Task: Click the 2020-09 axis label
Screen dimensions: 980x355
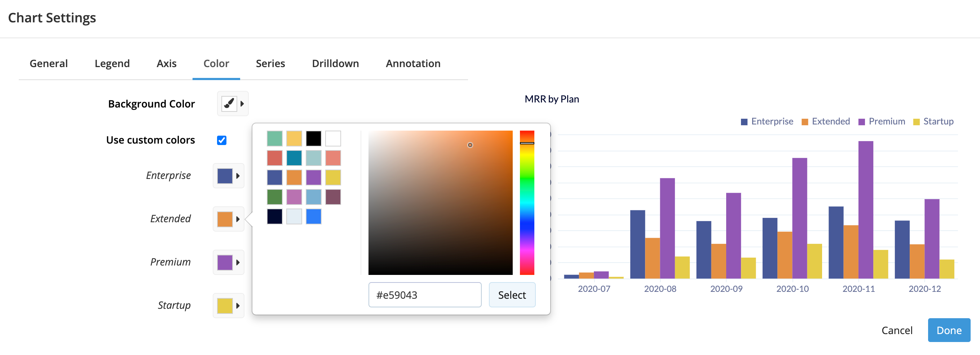Action: coord(726,289)
